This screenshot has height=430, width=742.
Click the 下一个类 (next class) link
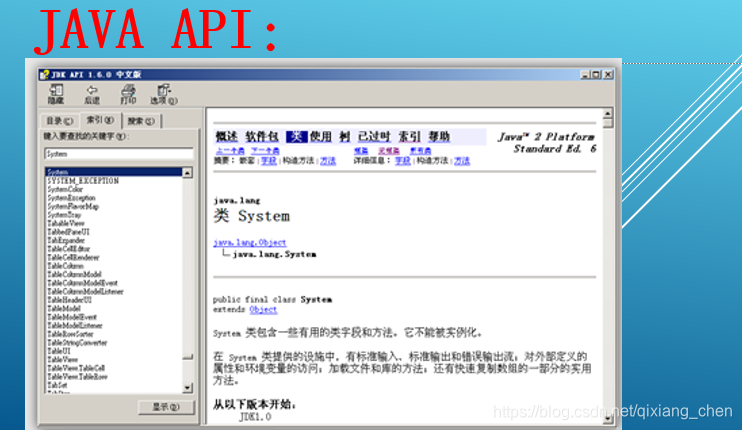265,151
